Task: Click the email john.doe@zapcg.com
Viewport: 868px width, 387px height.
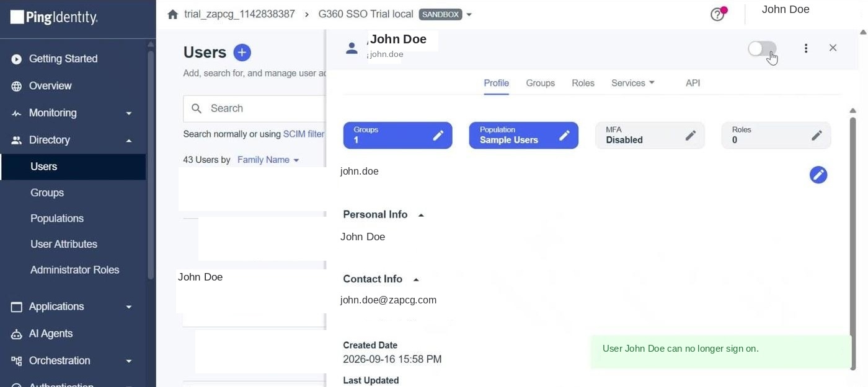Action: pyautogui.click(x=388, y=300)
